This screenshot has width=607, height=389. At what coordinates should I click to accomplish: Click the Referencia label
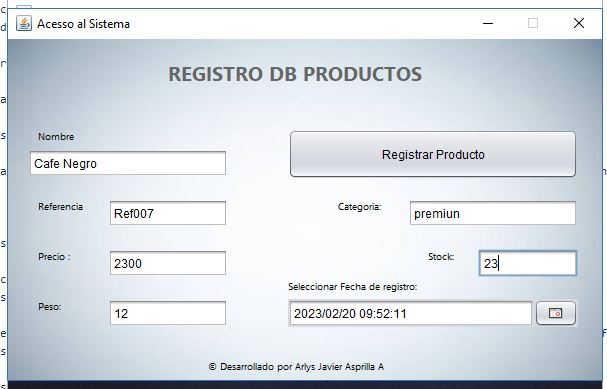(60, 207)
